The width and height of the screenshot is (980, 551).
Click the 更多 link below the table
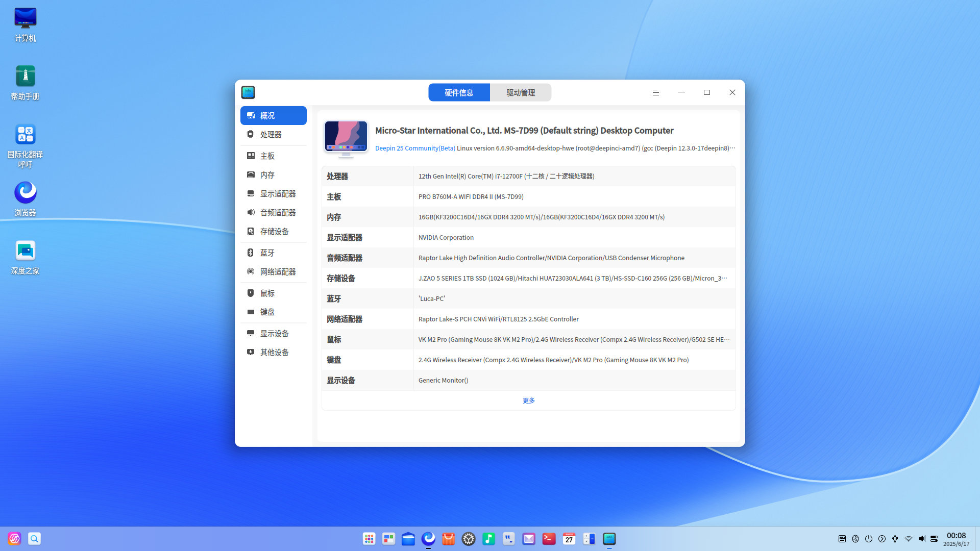tap(529, 400)
